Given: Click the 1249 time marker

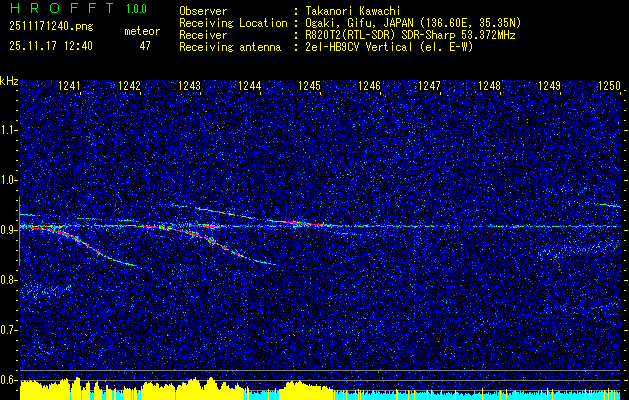Looking at the screenshot, I should tap(550, 85).
